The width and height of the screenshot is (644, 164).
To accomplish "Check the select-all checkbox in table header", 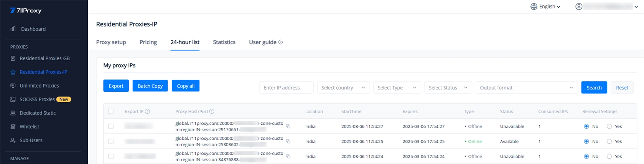I will point(111,111).
